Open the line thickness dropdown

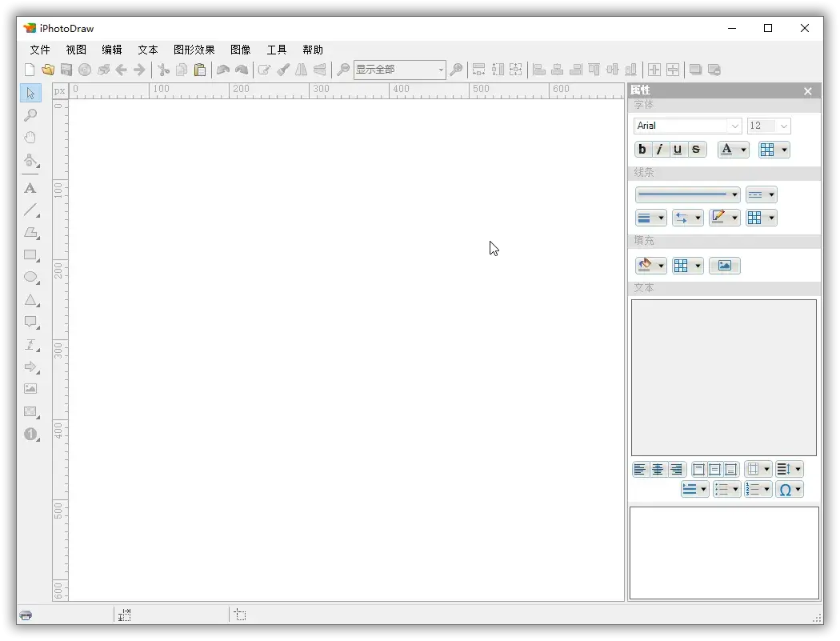651,218
